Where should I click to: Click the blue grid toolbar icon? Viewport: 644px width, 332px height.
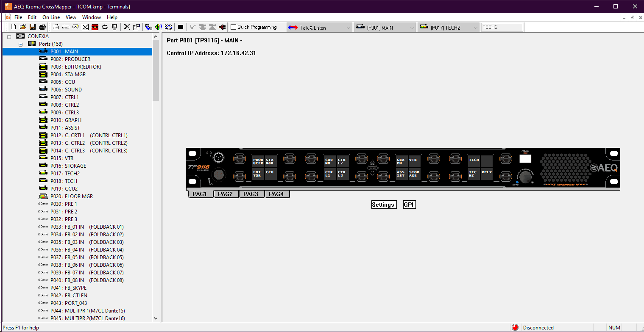click(168, 27)
